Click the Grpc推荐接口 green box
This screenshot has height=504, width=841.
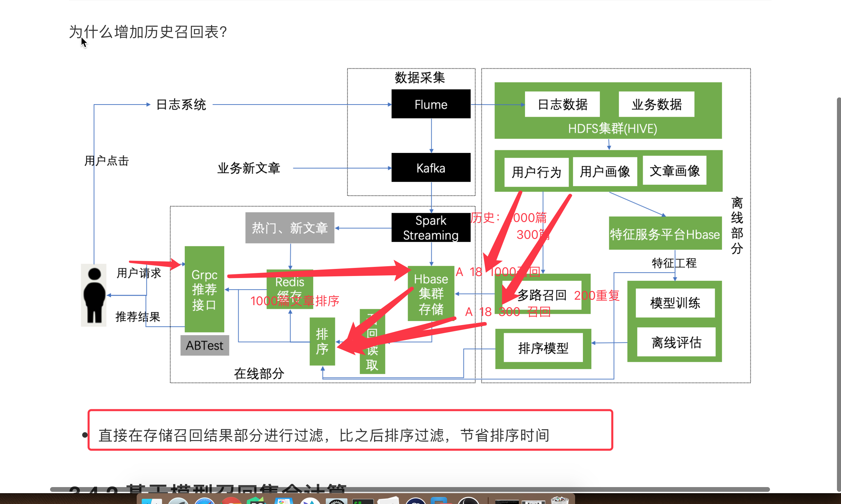click(x=204, y=289)
